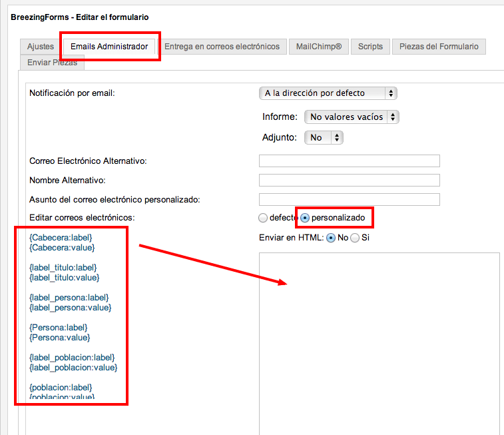Image resolution: width=504 pixels, height=435 pixels.
Task: Insert {Persona:label} placeholder
Action: [x=59, y=327]
